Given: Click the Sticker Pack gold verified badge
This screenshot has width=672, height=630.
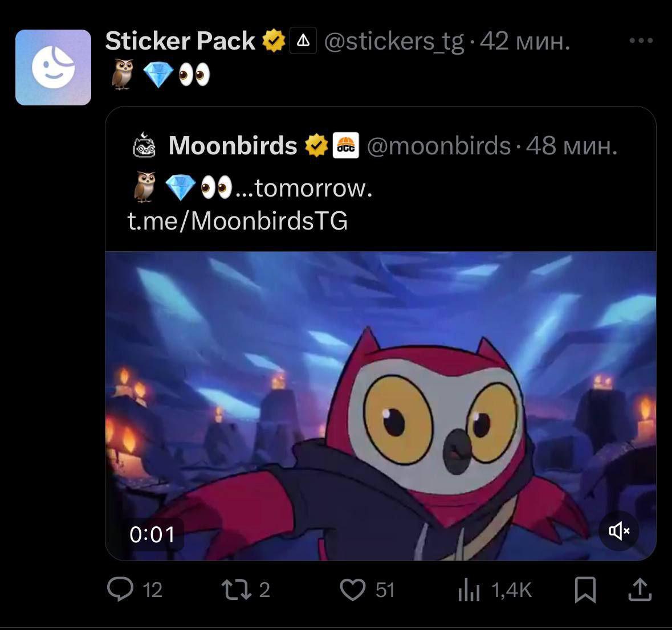Looking at the screenshot, I should (x=274, y=41).
